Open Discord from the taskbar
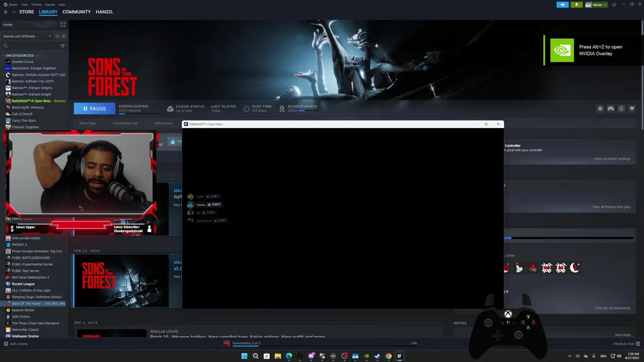Image resolution: width=644 pixels, height=362 pixels. 311,356
